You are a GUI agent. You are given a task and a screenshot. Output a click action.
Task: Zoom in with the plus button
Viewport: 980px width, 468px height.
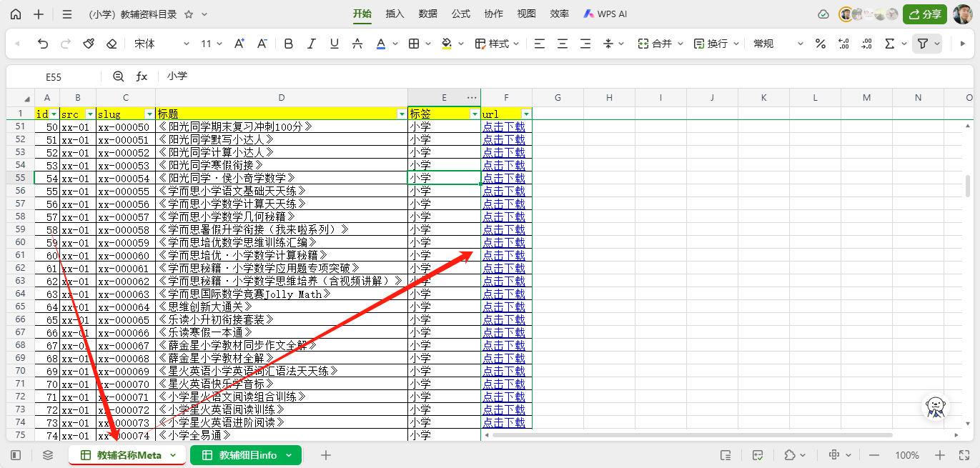coord(940,455)
